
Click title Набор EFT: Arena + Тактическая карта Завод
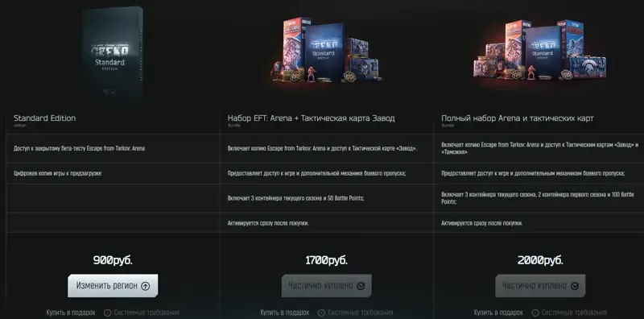(312, 118)
